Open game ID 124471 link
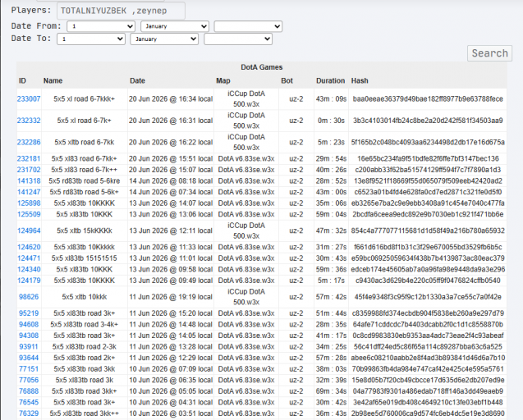523x420 pixels. 29,258
